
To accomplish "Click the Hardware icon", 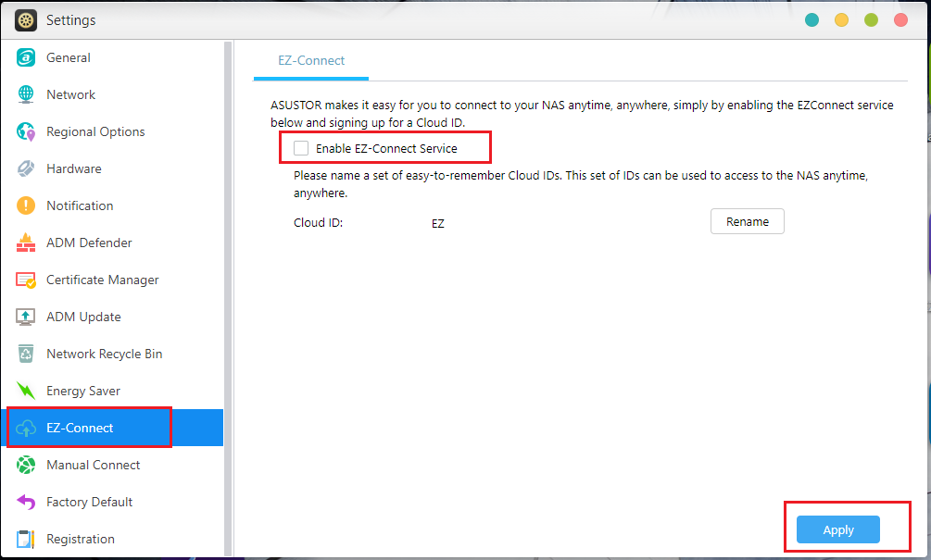I will tap(26, 168).
